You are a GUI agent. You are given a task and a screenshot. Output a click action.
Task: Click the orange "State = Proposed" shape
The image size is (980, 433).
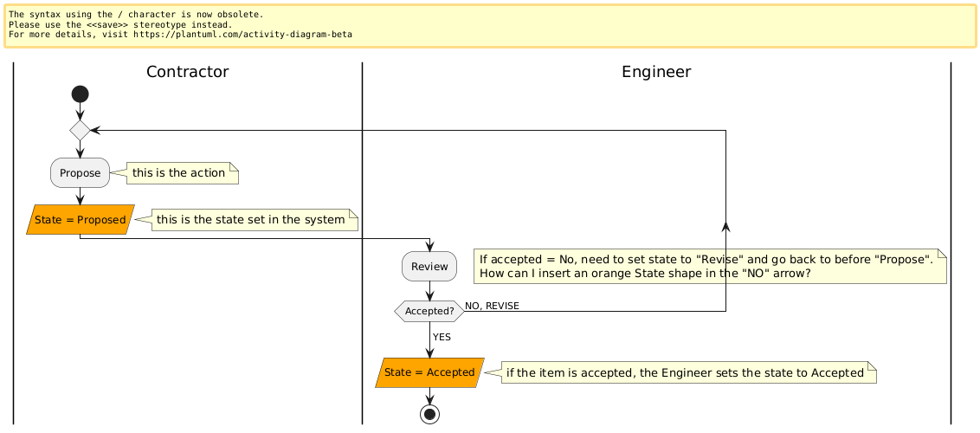pyautogui.click(x=81, y=220)
